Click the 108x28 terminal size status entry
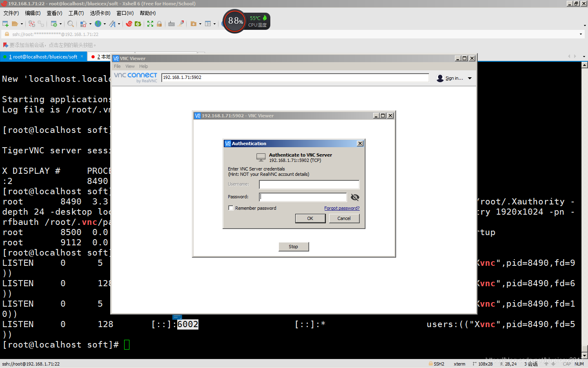The height and width of the screenshot is (368, 588). [483, 364]
